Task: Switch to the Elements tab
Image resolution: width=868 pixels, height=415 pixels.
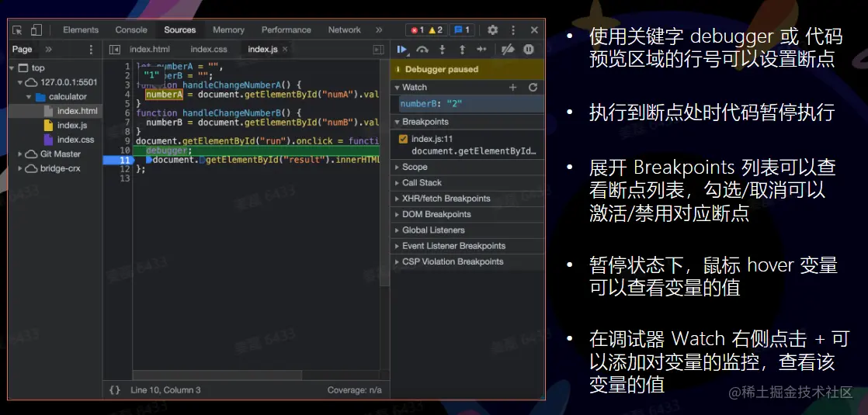Action: [81, 30]
